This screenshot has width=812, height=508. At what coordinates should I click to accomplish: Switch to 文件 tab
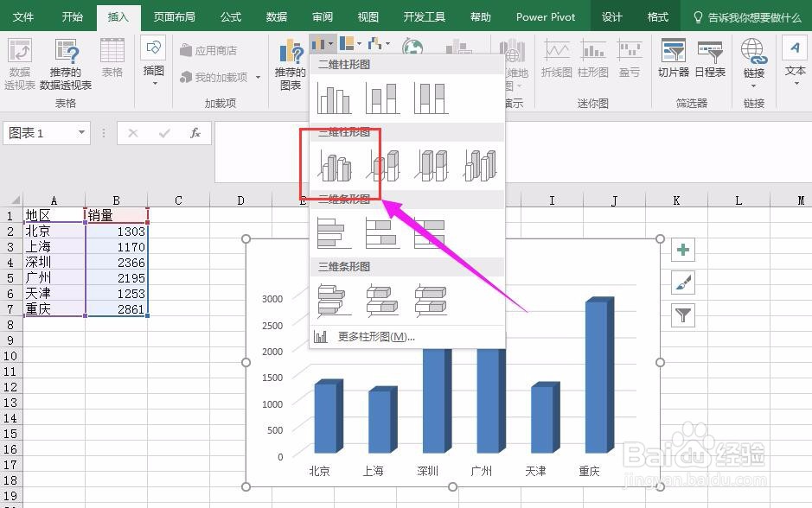(x=22, y=17)
